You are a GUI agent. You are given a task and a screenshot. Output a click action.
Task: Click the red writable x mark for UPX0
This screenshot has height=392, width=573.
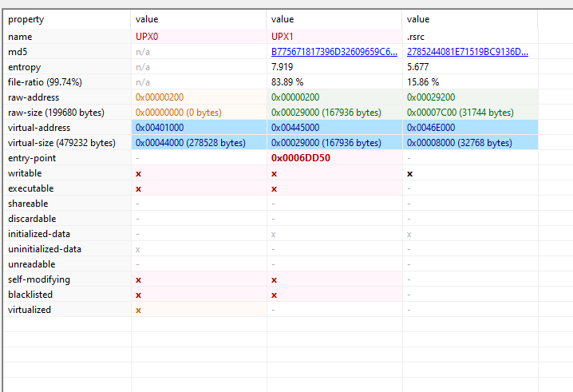139,173
